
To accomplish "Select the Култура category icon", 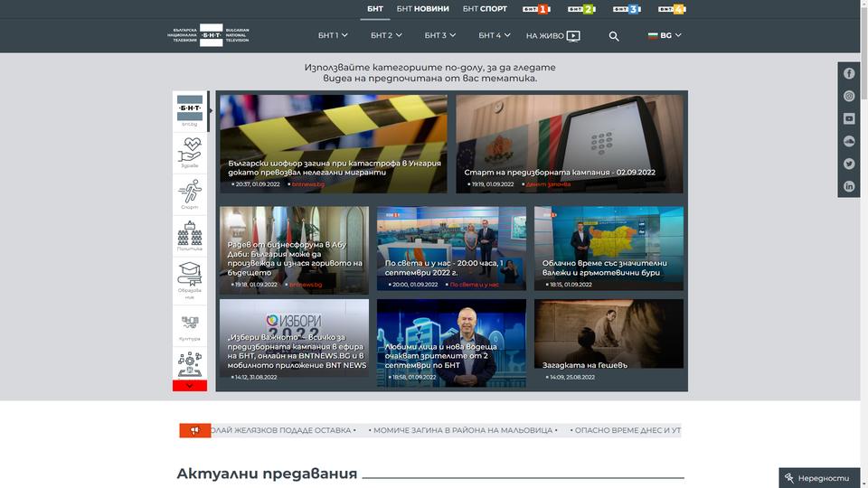I will (190, 327).
